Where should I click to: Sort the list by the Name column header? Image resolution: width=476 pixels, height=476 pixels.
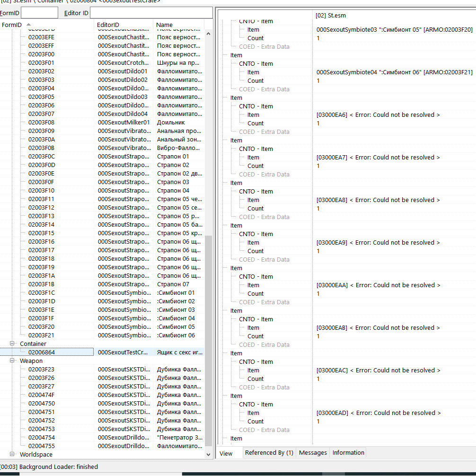[178, 25]
